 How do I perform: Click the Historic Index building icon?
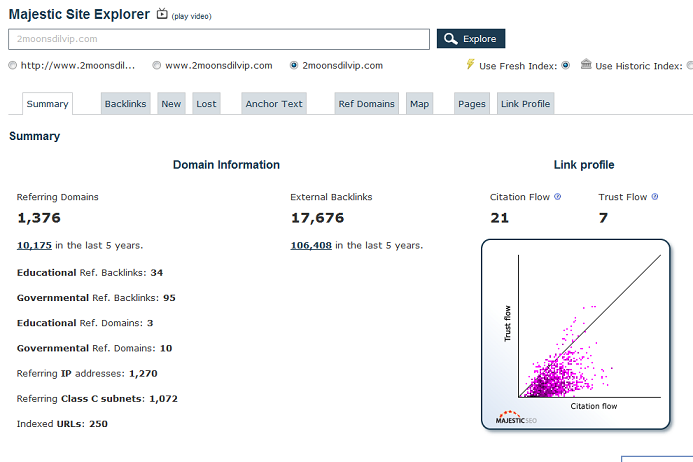pyautogui.click(x=586, y=64)
